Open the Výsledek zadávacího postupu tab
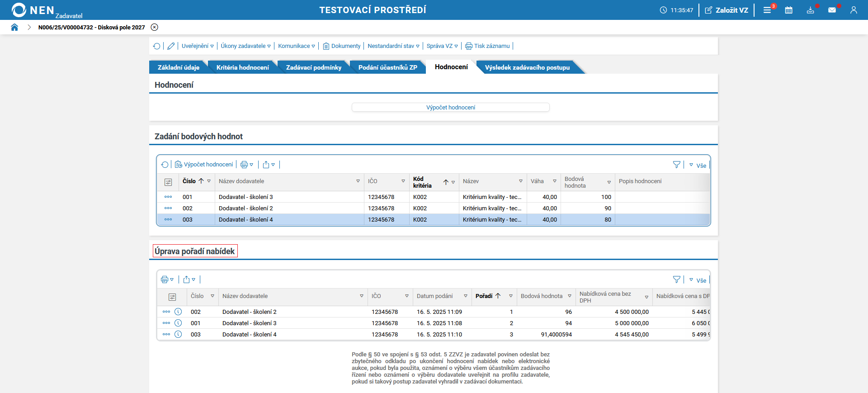The height and width of the screenshot is (393, 868). (527, 67)
